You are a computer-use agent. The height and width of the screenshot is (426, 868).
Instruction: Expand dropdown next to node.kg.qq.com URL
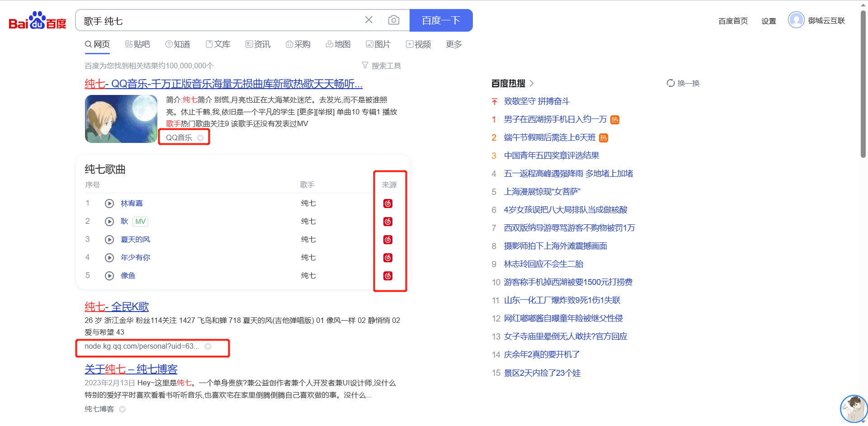(x=208, y=346)
